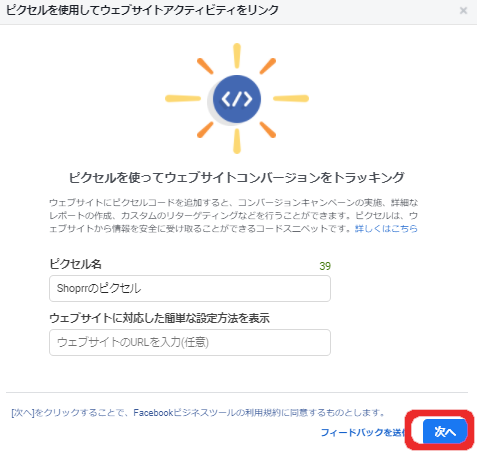Open the 詳しくはこちら link
Image resolution: width=477 pixels, height=452 pixels.
386,229
